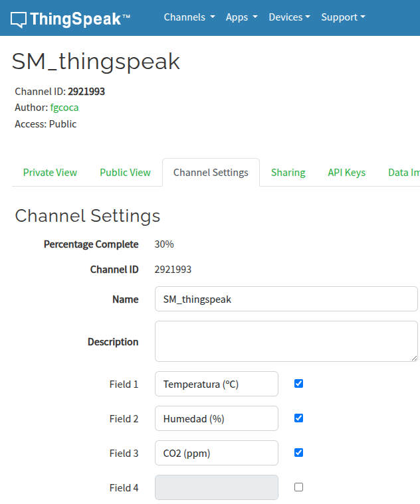Click the channel Name input field
Image resolution: width=420 pixels, height=504 pixels.
286,299
